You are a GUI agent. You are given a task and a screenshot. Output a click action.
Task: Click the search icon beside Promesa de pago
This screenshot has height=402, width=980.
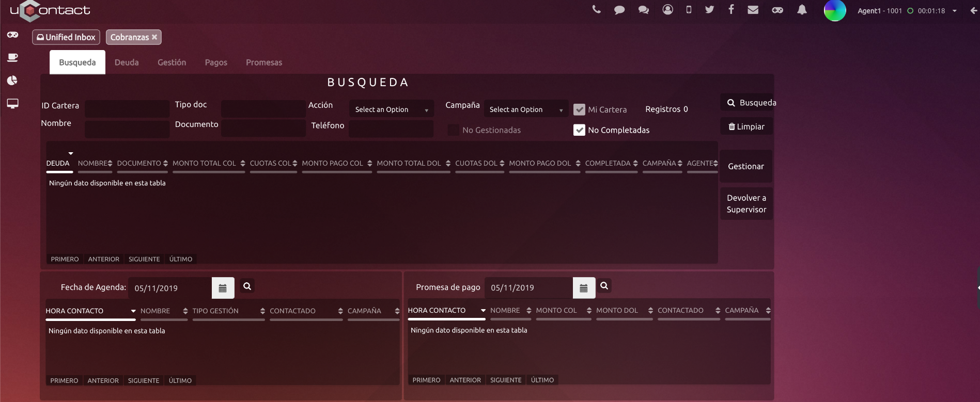[604, 285]
